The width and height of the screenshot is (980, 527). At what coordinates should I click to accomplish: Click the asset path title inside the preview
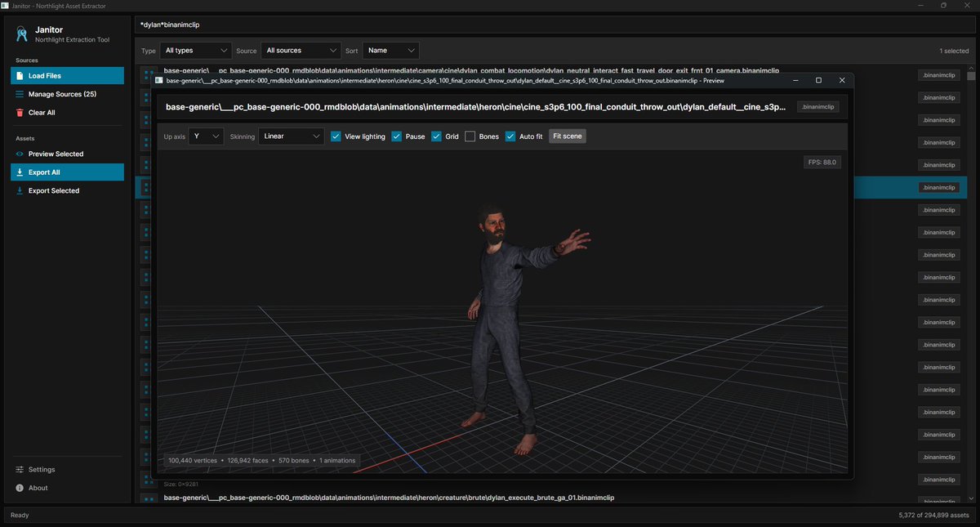(x=475, y=107)
